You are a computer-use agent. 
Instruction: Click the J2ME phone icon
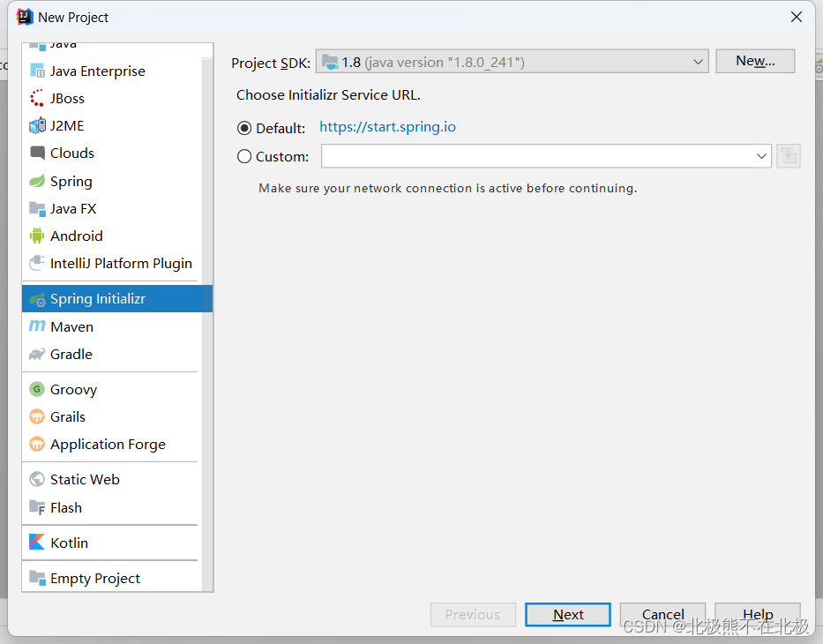tap(37, 125)
